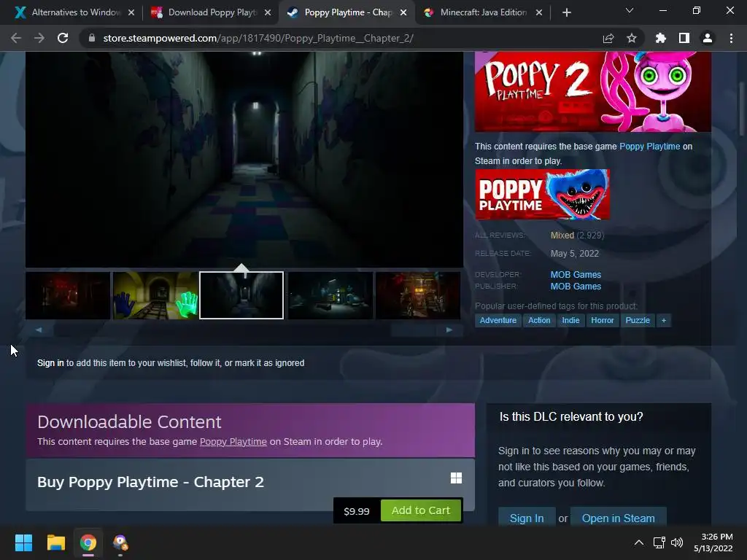Open the Windows Start menu
The image size is (747, 560).
click(x=23, y=542)
